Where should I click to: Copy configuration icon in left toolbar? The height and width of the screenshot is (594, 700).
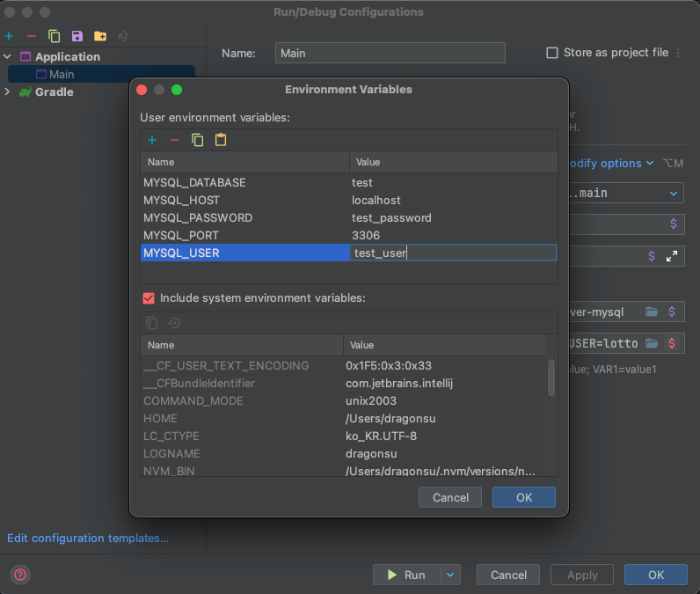coord(54,36)
